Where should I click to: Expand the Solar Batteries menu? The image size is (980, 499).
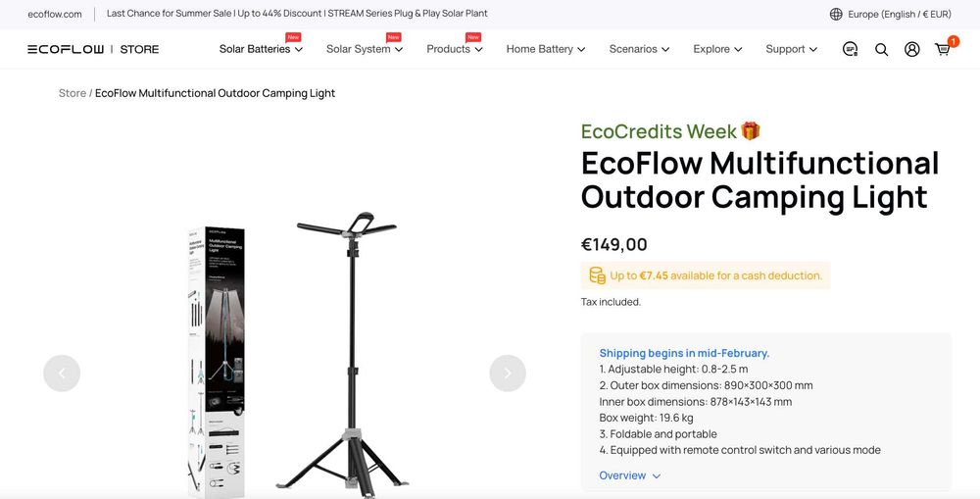pyautogui.click(x=261, y=49)
